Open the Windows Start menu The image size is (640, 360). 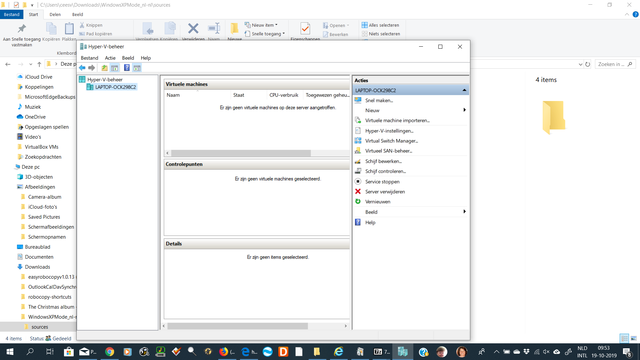9,352
